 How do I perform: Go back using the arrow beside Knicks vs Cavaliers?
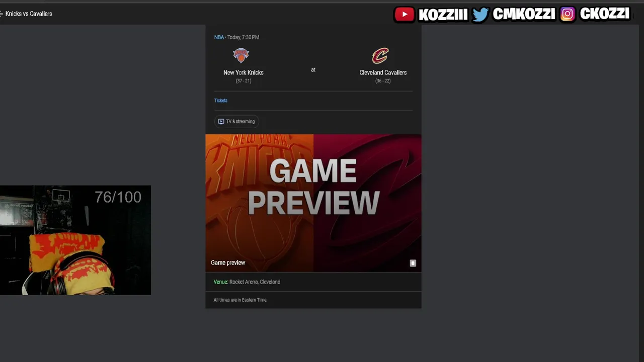(x=2, y=14)
